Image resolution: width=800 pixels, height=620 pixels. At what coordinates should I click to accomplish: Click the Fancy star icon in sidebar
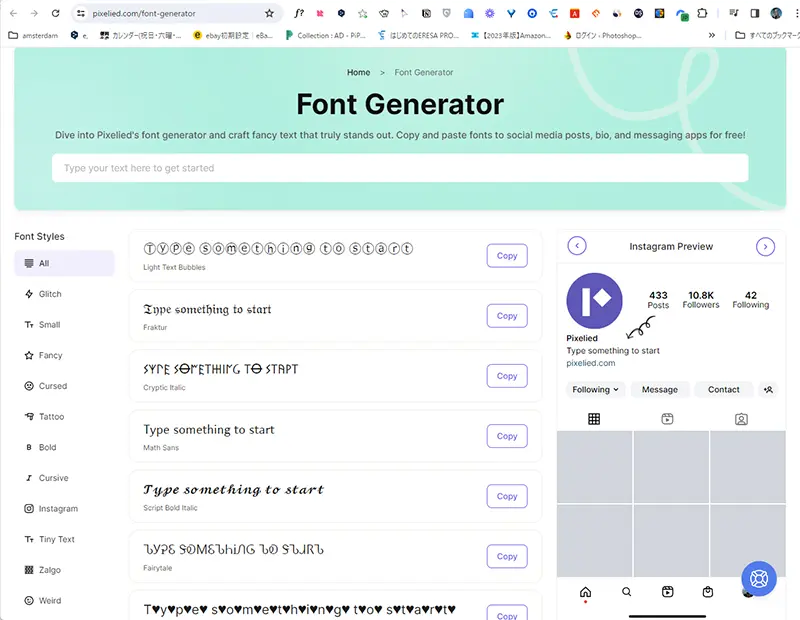pyautogui.click(x=29, y=355)
